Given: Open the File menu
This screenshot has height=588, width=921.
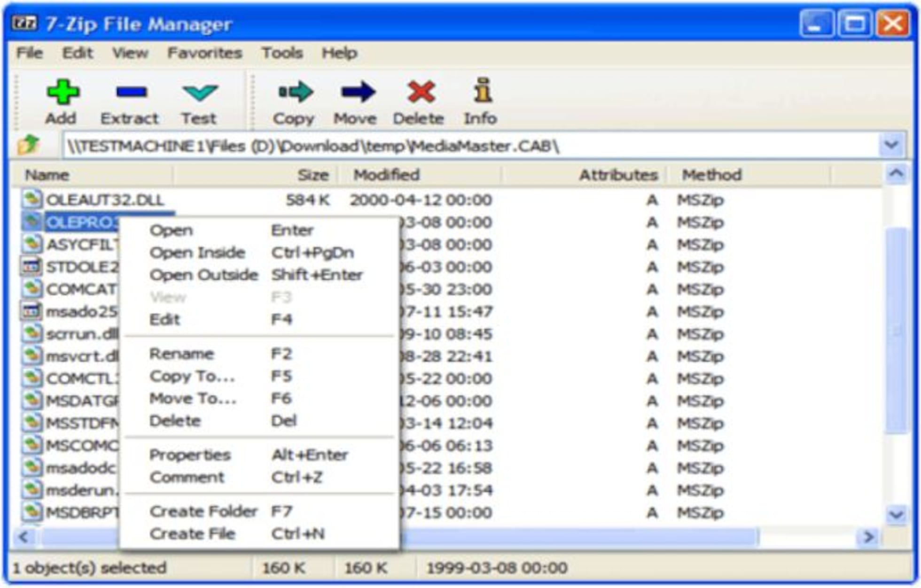Looking at the screenshot, I should click(29, 53).
